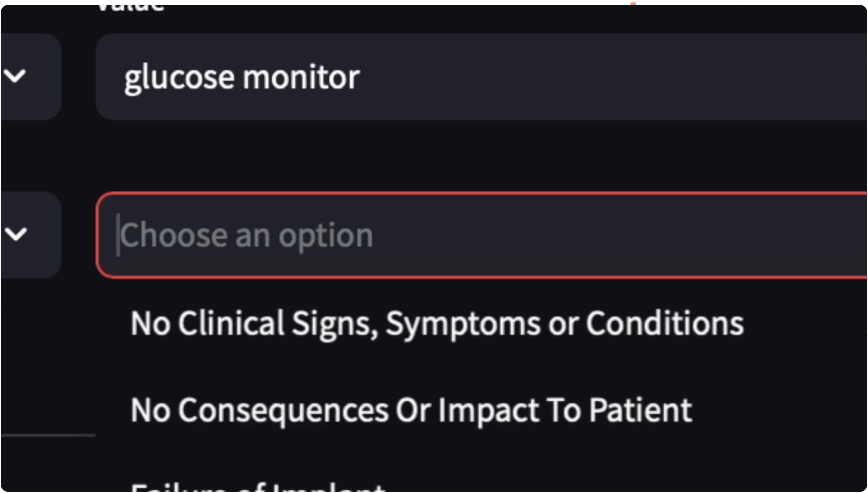Choose the second option in the open list
Screen dimensions: 868x493
411,410
